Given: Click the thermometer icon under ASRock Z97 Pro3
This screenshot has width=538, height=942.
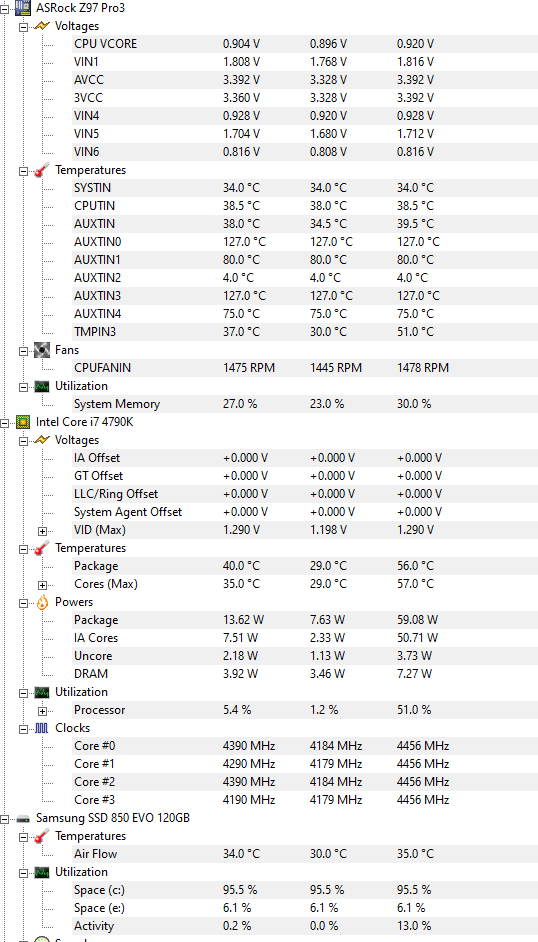Looking at the screenshot, I should point(42,170).
